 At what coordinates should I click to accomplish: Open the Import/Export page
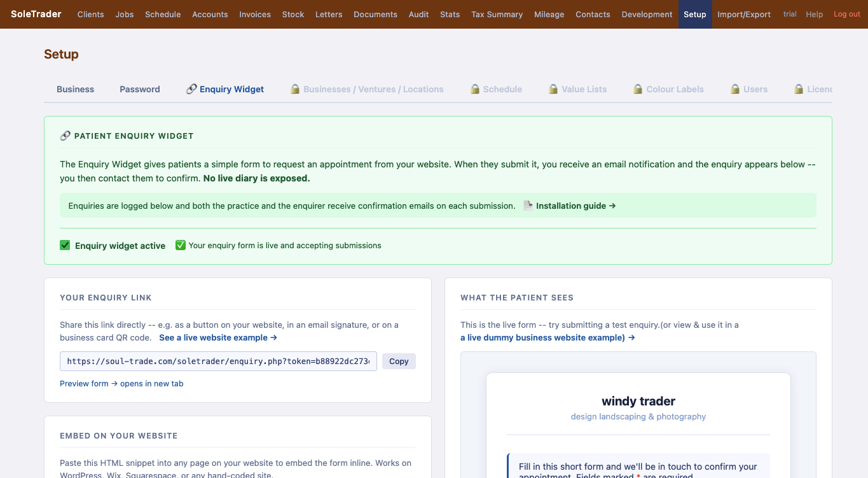pos(744,14)
